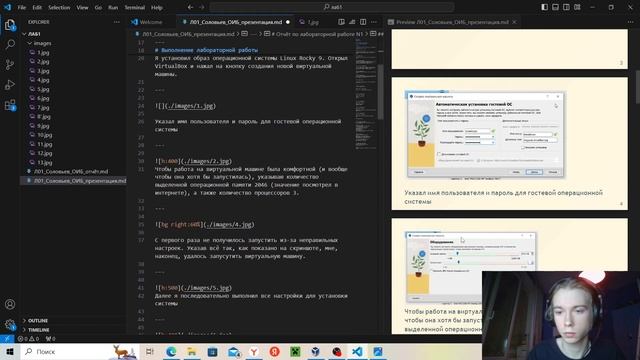
Task: Click the Go Back arrow in title bar
Action: coord(191,7)
